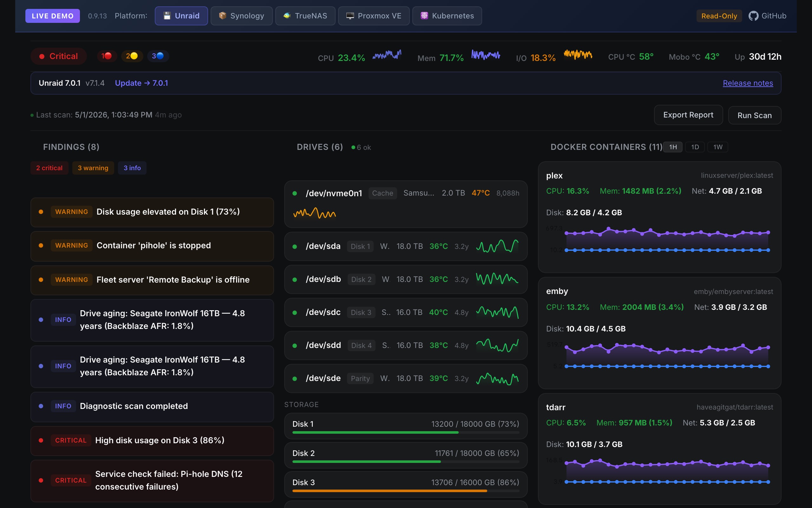Screen dimensions: 812x508
Task: Click the red critical count indicator
Action: point(107,56)
